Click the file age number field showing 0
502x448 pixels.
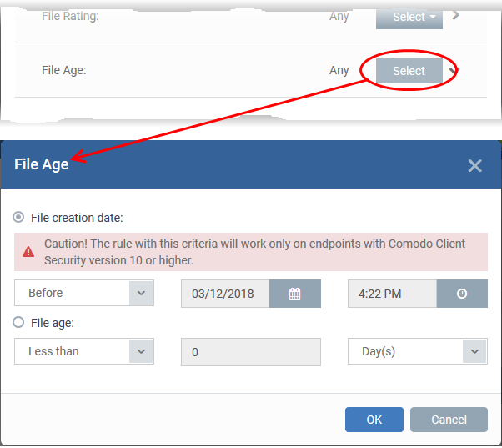(x=251, y=352)
